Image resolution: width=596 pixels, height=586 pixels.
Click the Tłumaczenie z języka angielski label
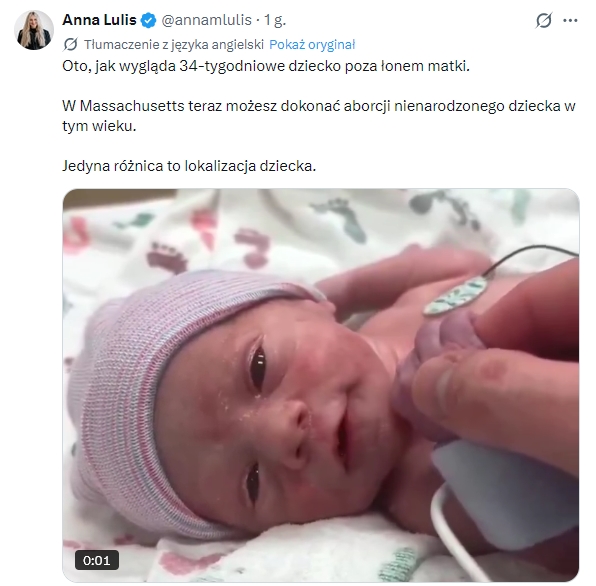pyautogui.click(x=174, y=44)
